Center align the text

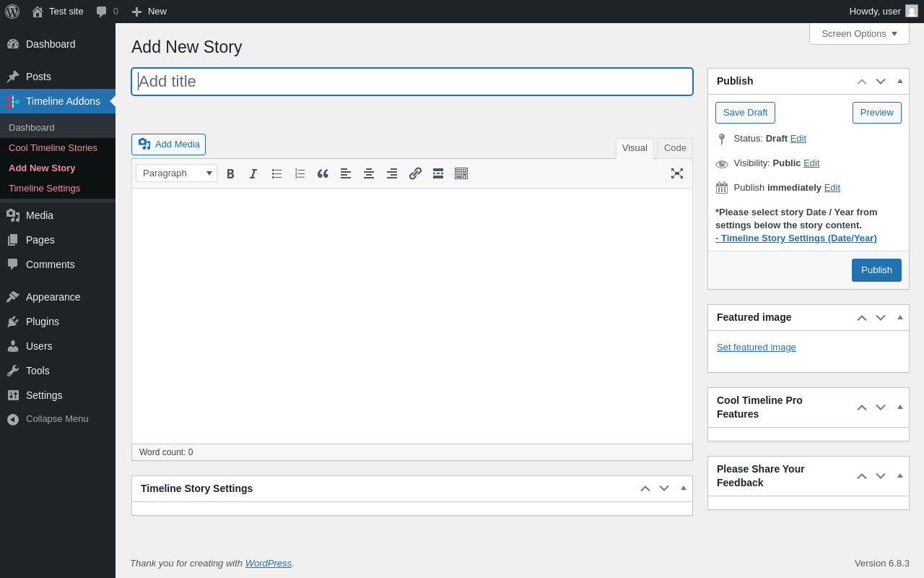[369, 173]
